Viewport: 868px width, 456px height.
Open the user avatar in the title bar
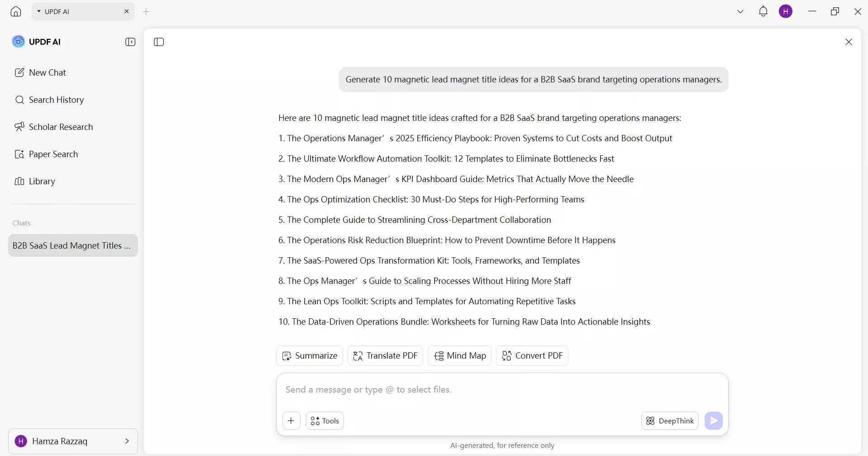click(x=786, y=11)
